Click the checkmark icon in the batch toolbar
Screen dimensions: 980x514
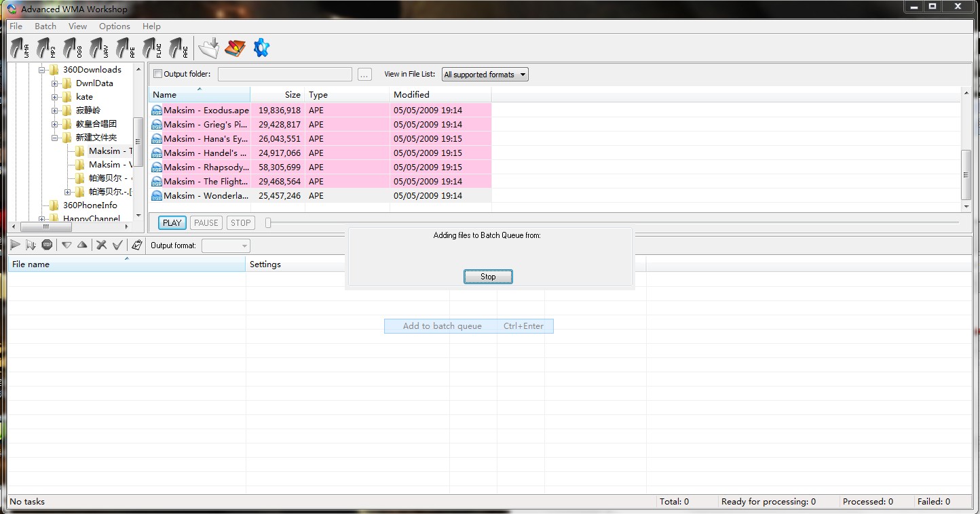(117, 245)
